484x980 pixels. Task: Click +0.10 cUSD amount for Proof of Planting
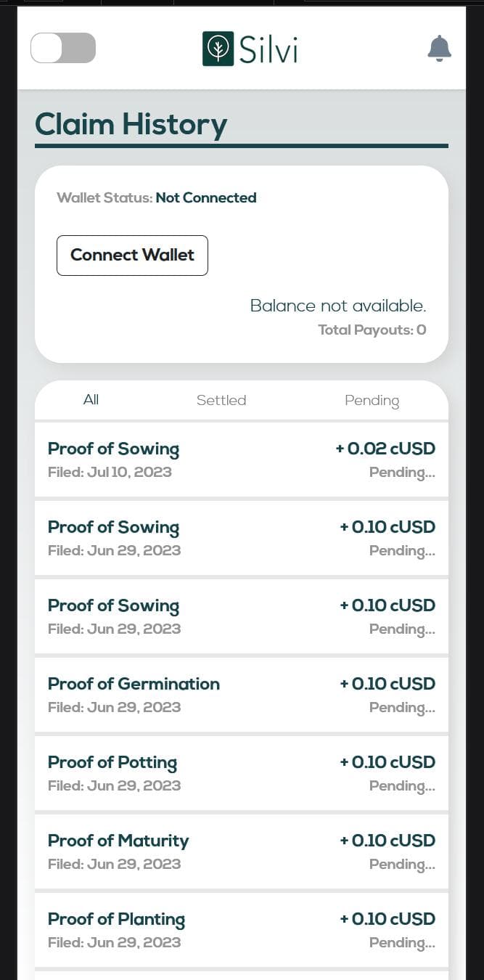pos(387,919)
